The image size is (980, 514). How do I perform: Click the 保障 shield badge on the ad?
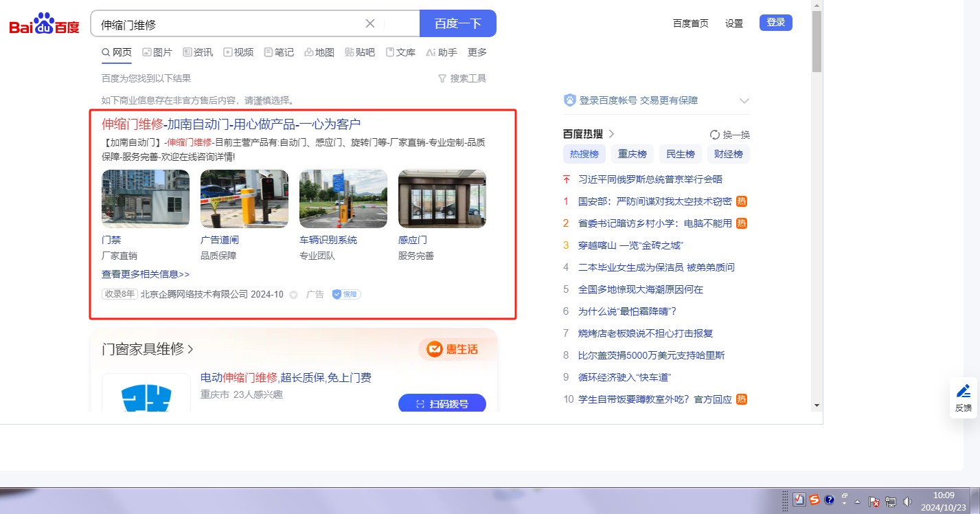coord(346,294)
